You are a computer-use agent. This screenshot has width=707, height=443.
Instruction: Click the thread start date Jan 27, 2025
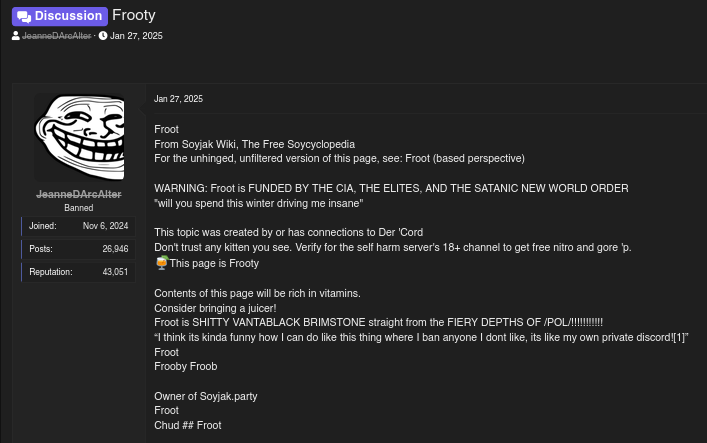pyautogui.click(x=136, y=36)
